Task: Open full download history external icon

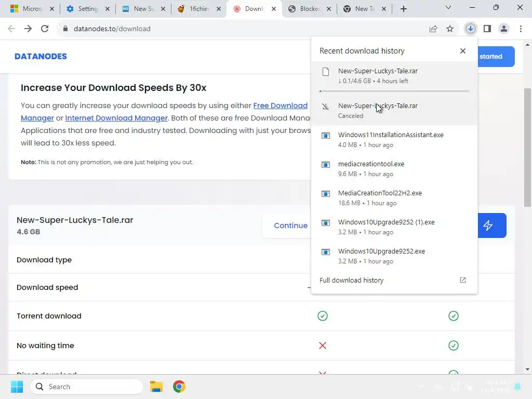Action: click(x=463, y=280)
